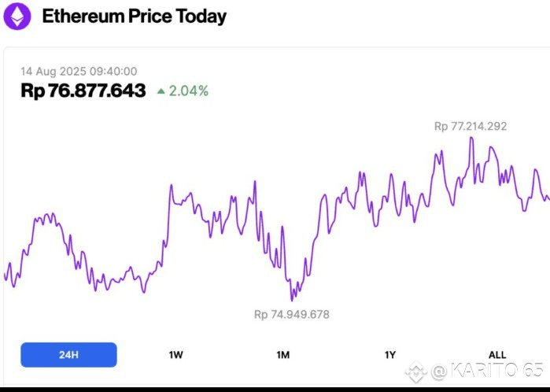Click the @KARITO 65 watermark text
This screenshot has width=550, height=392.
tap(488, 371)
